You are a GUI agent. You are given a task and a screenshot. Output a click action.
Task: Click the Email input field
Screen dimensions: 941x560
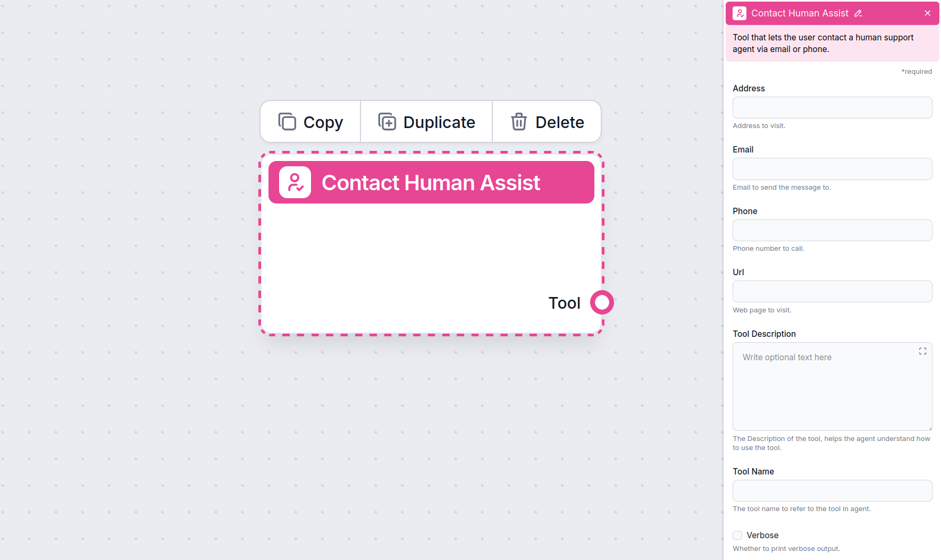point(832,168)
